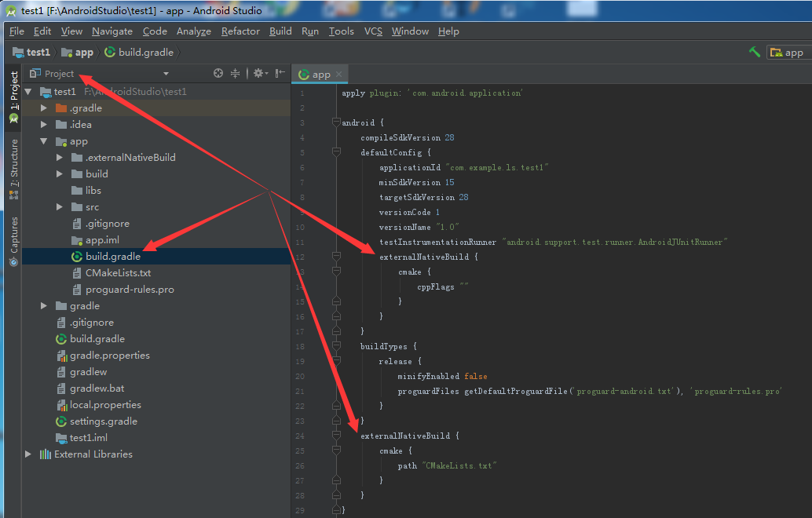Click the path "CMakeLists.txt" line

click(x=447, y=465)
